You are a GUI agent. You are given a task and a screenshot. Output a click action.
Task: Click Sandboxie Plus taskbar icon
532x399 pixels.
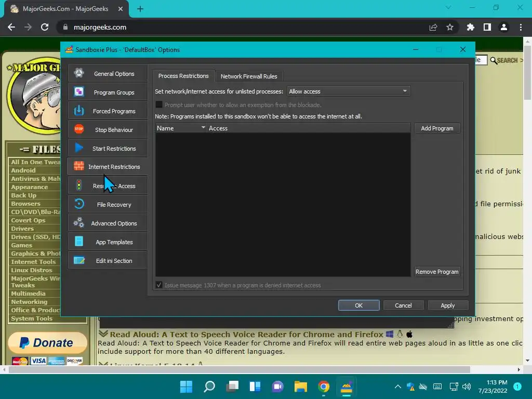347,387
